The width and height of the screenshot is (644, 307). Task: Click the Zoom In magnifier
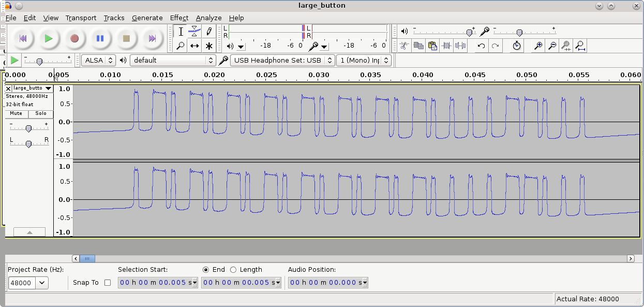(x=538, y=46)
